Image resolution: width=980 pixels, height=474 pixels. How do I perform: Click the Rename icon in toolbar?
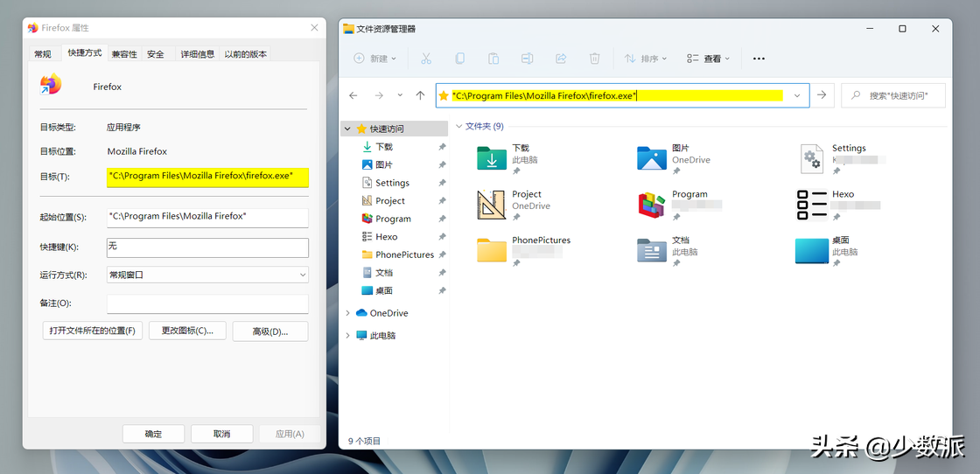pyautogui.click(x=527, y=59)
